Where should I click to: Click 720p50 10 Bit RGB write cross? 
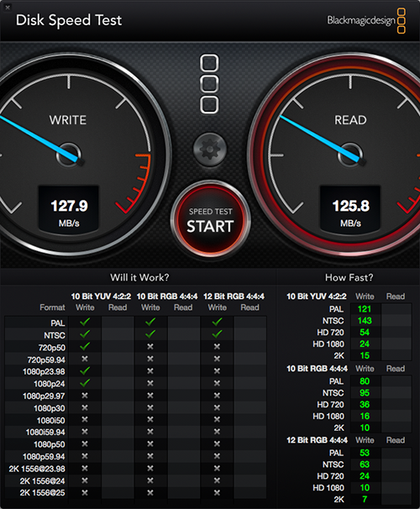point(150,347)
